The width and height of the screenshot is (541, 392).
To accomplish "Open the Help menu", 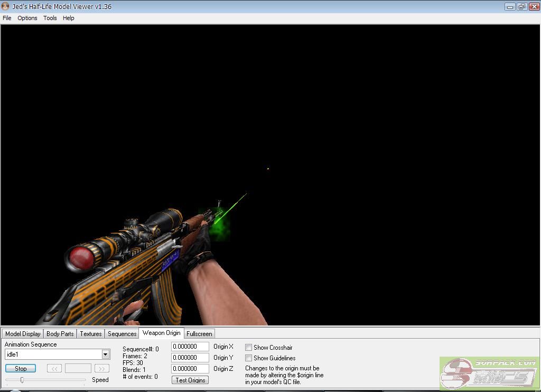I will (x=69, y=18).
